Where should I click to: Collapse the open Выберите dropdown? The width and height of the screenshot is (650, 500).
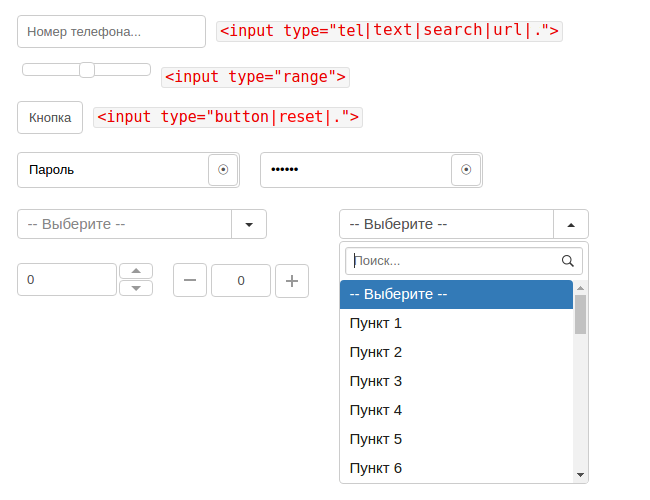click(x=571, y=224)
